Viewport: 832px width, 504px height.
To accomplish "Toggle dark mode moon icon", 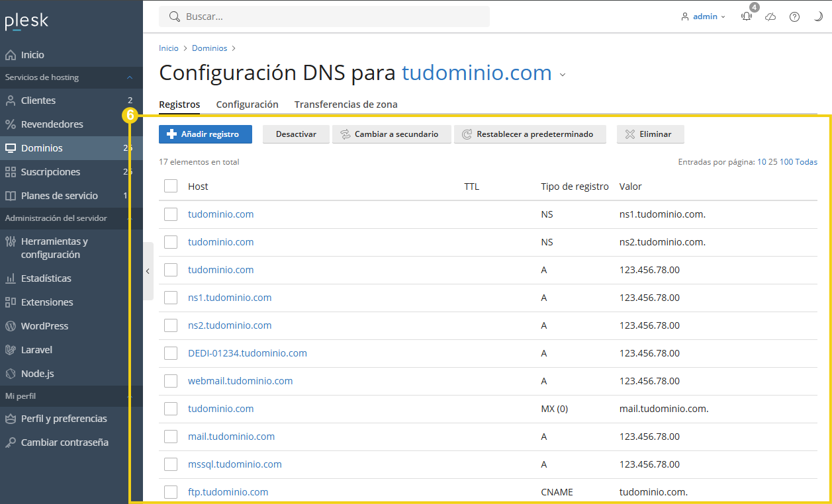I will [x=818, y=17].
